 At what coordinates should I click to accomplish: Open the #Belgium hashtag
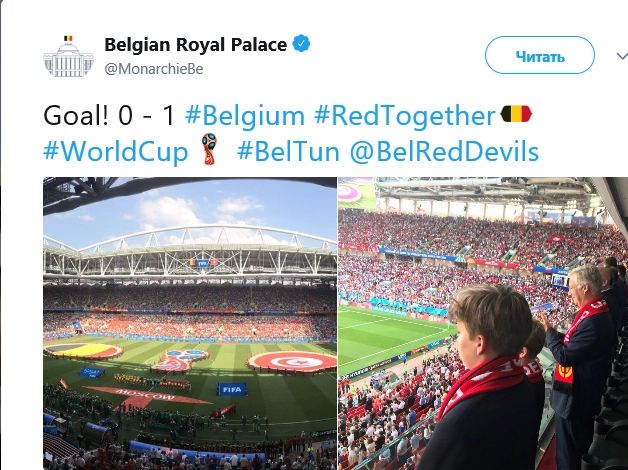coord(245,116)
